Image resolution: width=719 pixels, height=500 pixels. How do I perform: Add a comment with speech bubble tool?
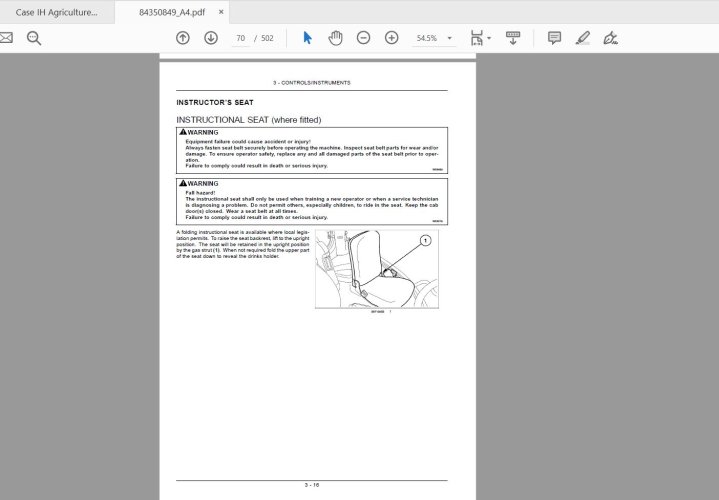(554, 38)
